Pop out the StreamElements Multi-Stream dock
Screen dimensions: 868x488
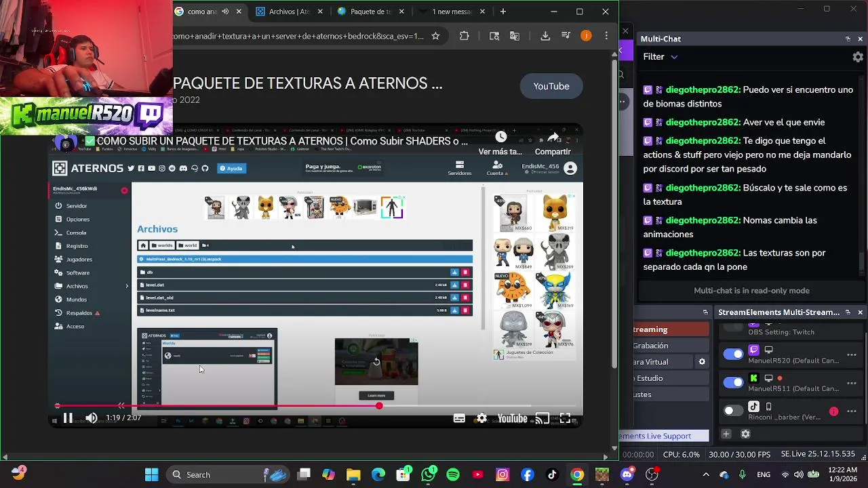(848, 312)
